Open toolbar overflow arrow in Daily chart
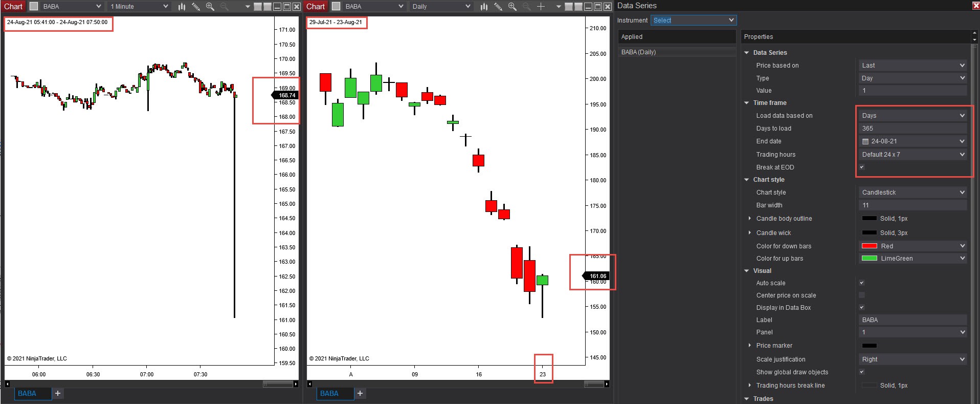 pyautogui.click(x=559, y=7)
